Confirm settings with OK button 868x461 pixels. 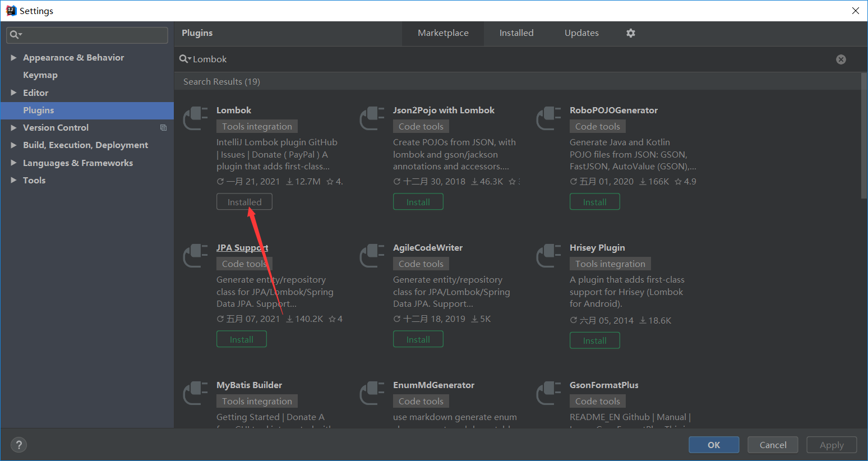714,445
